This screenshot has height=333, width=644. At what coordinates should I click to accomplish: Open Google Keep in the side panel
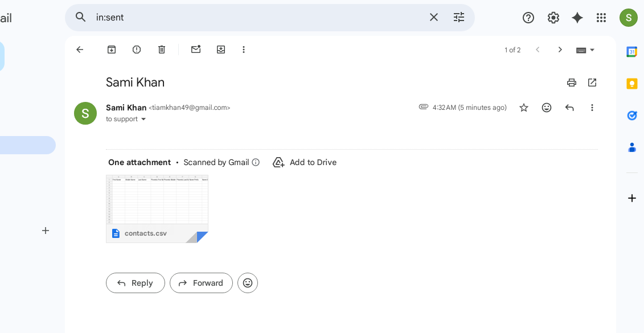coord(631,84)
